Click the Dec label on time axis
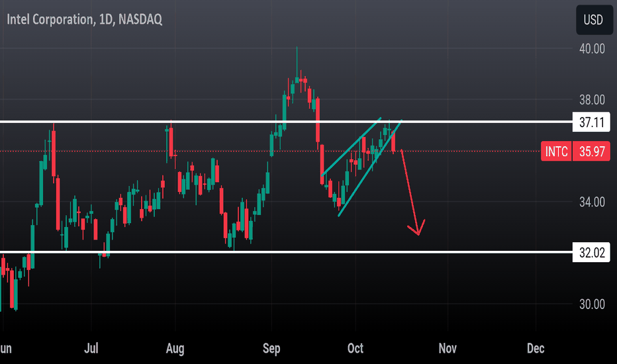The width and height of the screenshot is (617, 364). (536, 348)
